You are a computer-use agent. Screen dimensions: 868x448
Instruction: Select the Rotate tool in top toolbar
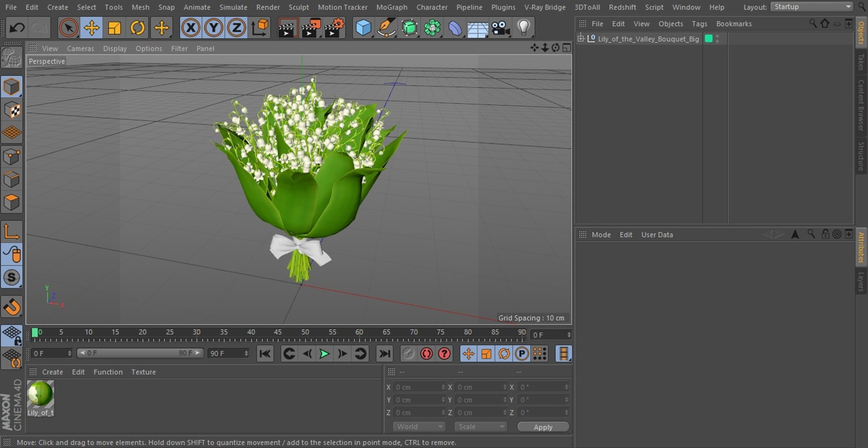(137, 28)
